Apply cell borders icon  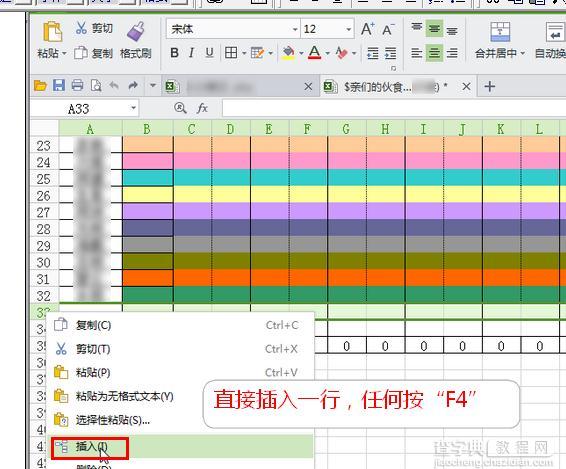(231, 53)
